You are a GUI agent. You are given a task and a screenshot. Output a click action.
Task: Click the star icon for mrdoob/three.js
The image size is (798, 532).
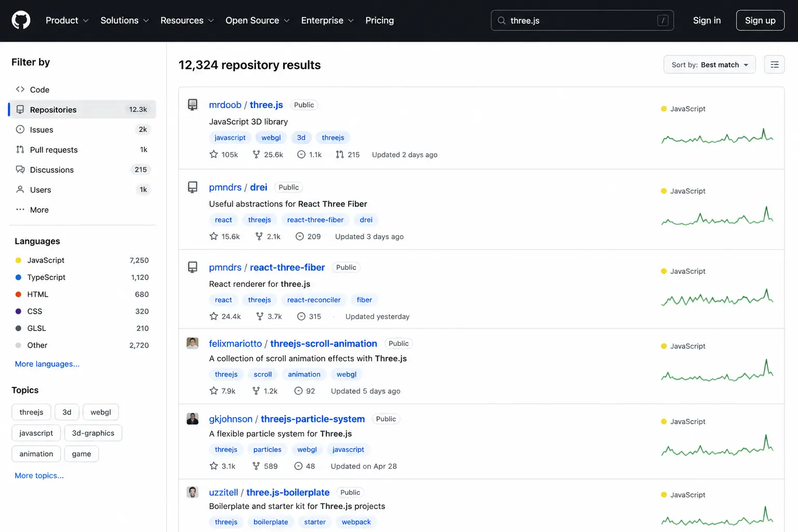pyautogui.click(x=214, y=154)
